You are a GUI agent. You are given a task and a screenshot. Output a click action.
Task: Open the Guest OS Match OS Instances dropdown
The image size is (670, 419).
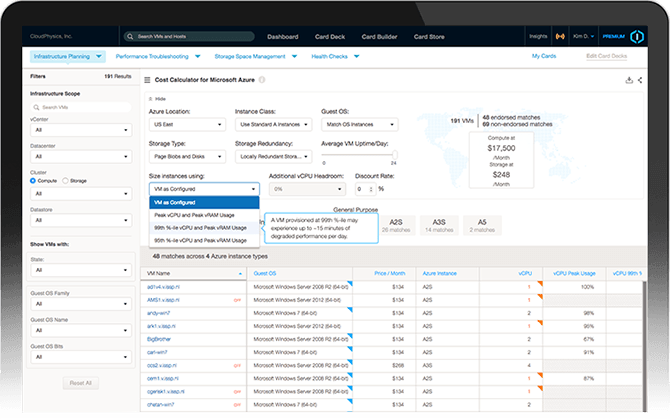click(360, 124)
